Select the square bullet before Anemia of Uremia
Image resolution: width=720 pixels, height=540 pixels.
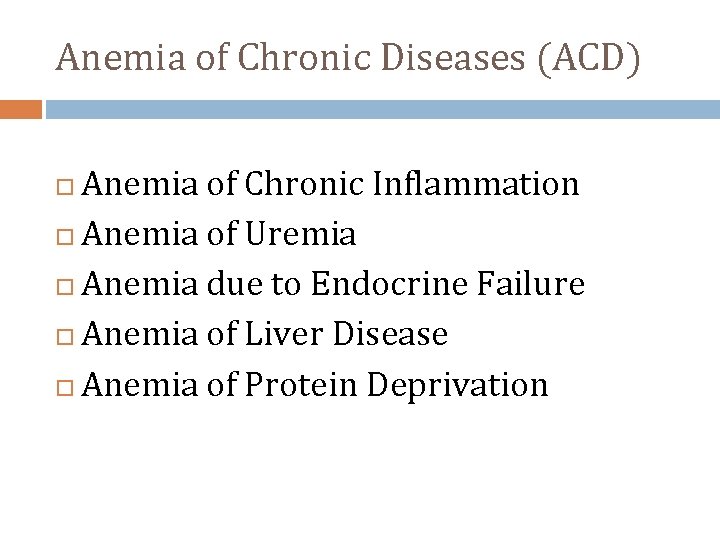pos(65,237)
